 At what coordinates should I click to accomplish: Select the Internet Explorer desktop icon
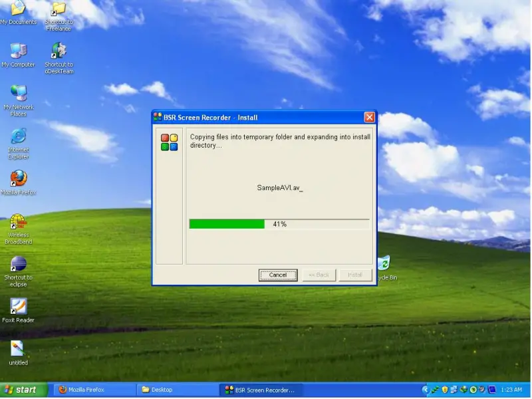pyautogui.click(x=19, y=144)
